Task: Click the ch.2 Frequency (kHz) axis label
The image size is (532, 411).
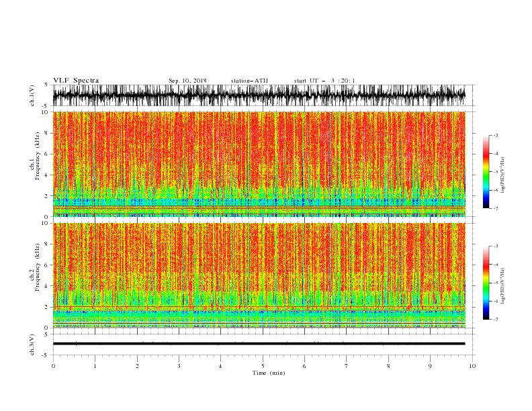Action: pyautogui.click(x=35, y=267)
